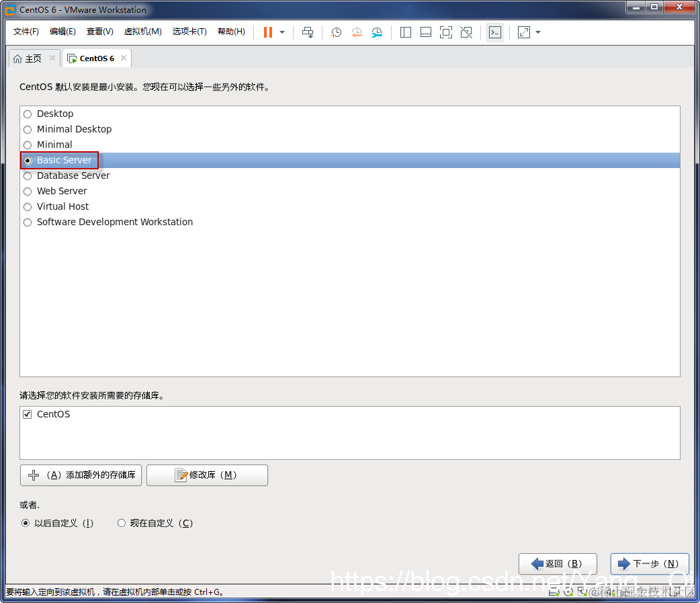Choose the Web Server option

click(x=28, y=192)
